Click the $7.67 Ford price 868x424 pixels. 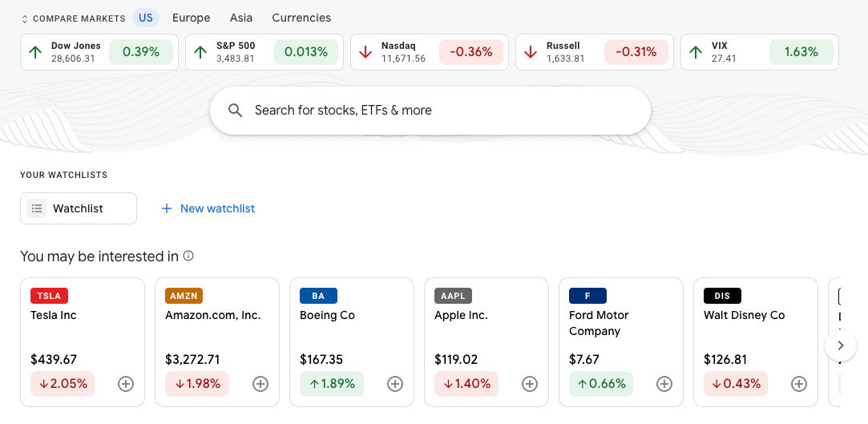[584, 359]
